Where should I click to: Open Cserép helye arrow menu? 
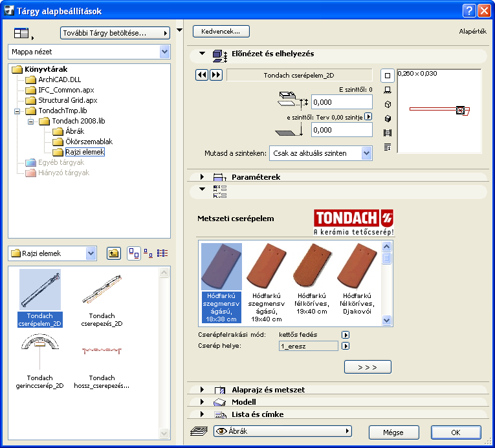(x=346, y=346)
